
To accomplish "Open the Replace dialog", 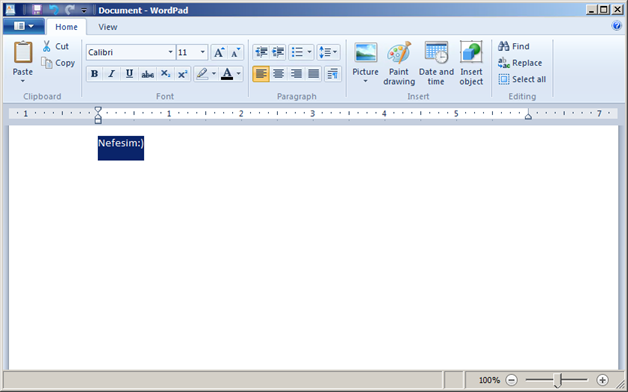I will (520, 63).
